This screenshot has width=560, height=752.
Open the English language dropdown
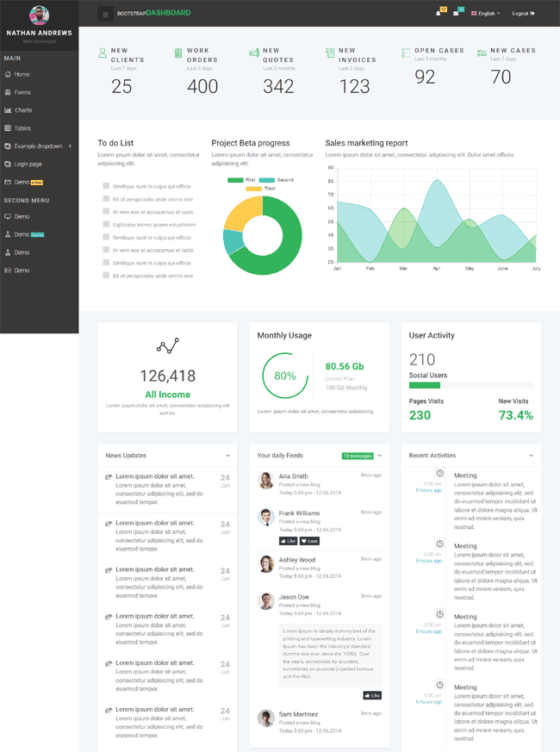[486, 14]
